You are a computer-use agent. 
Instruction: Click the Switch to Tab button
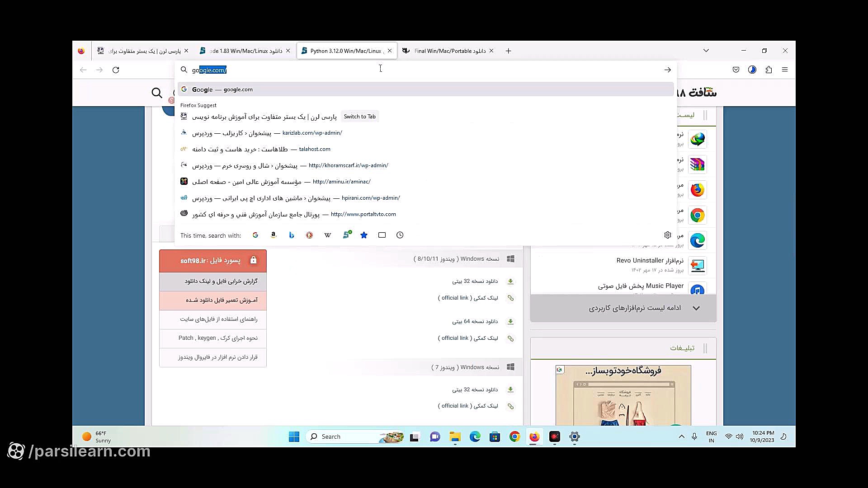pos(359,117)
